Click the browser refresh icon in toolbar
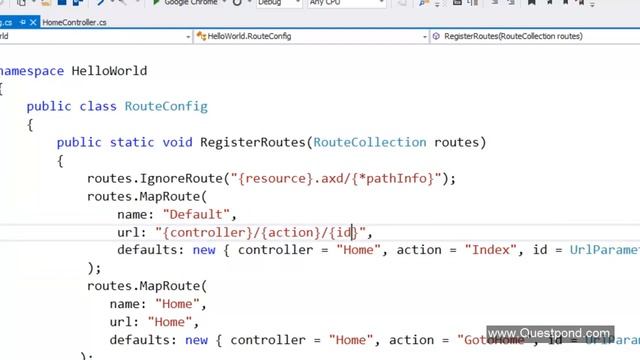The width and height of the screenshot is (640, 360). coord(237,2)
